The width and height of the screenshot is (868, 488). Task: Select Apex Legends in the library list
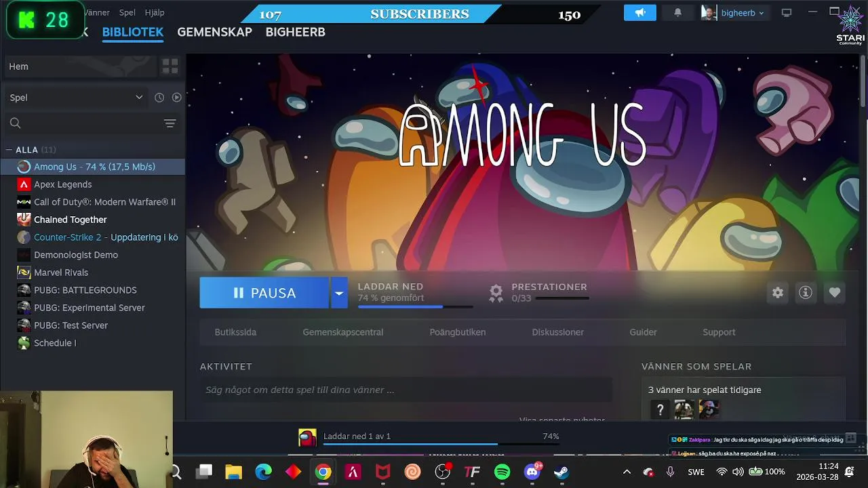92,184
